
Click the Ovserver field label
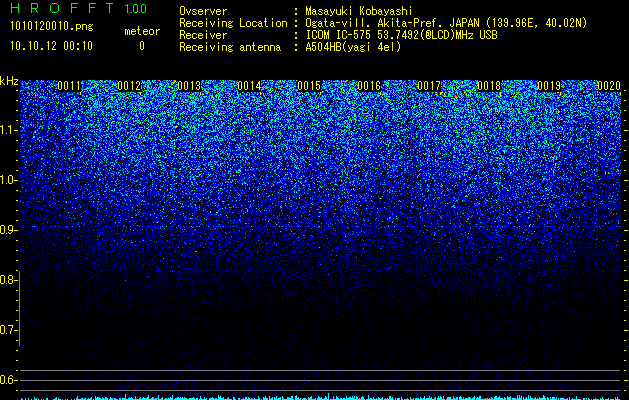click(x=203, y=11)
